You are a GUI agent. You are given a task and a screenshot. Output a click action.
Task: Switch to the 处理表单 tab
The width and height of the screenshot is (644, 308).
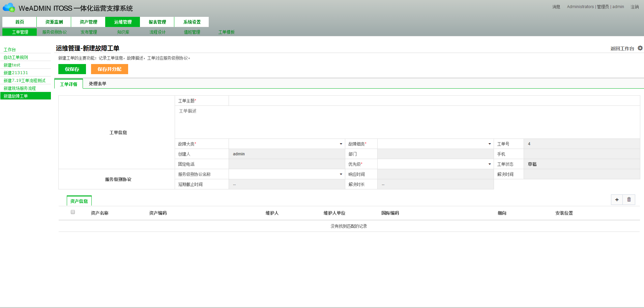pos(97,84)
